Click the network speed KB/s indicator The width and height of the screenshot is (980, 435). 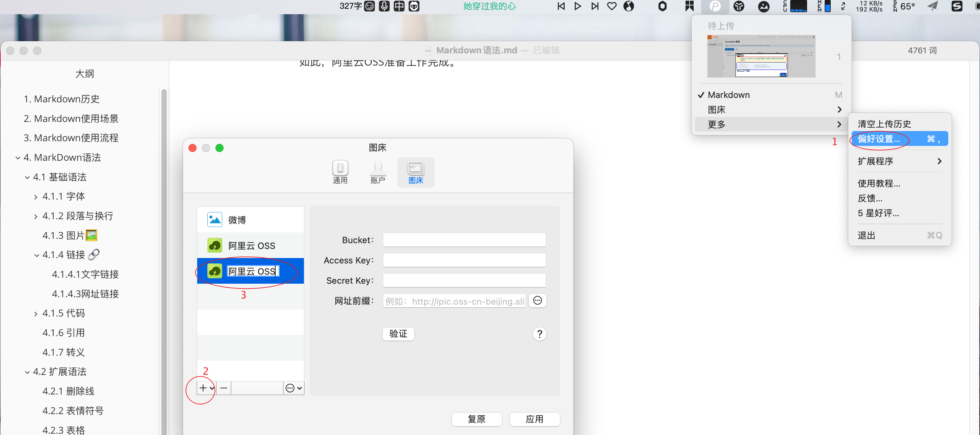(x=869, y=6)
